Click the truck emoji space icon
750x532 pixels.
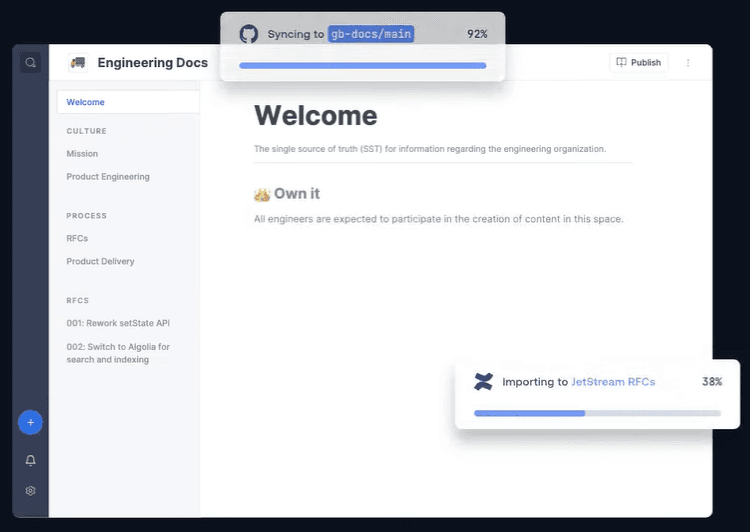[x=77, y=63]
